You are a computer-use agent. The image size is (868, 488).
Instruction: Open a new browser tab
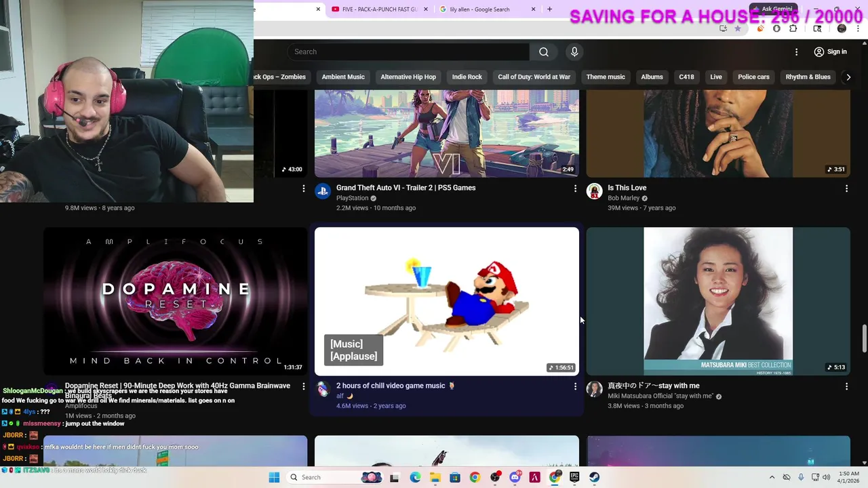(x=549, y=9)
